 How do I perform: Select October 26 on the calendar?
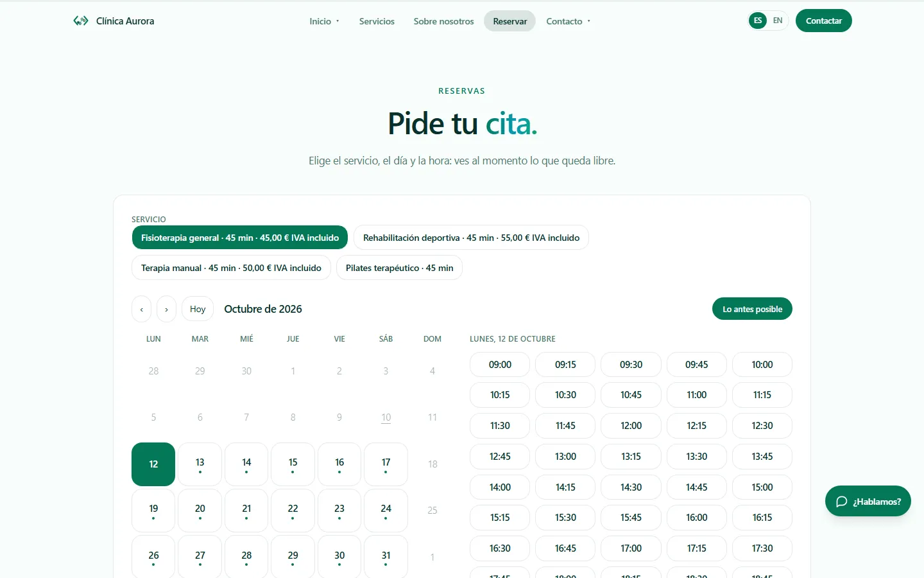pyautogui.click(x=153, y=557)
